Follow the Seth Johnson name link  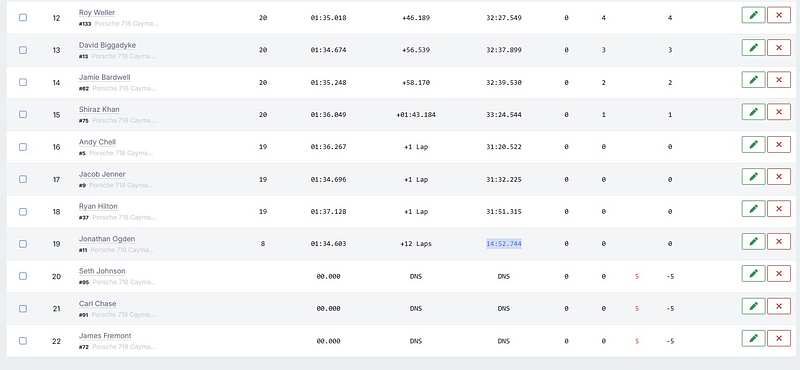(x=102, y=271)
